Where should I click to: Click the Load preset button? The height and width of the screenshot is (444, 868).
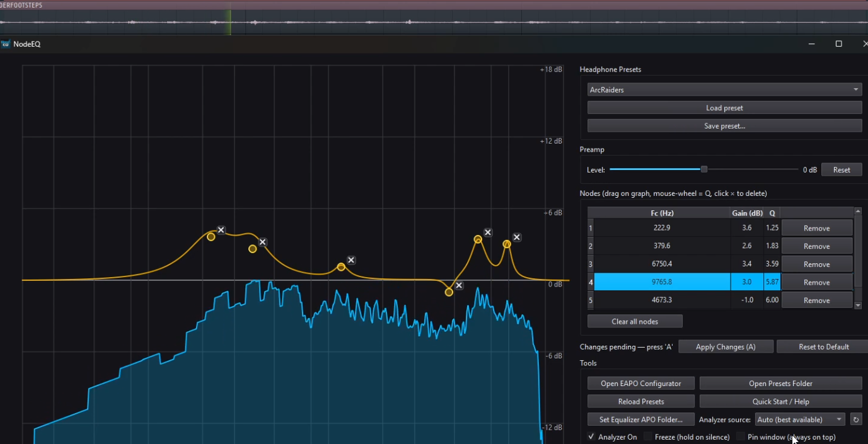[724, 107]
